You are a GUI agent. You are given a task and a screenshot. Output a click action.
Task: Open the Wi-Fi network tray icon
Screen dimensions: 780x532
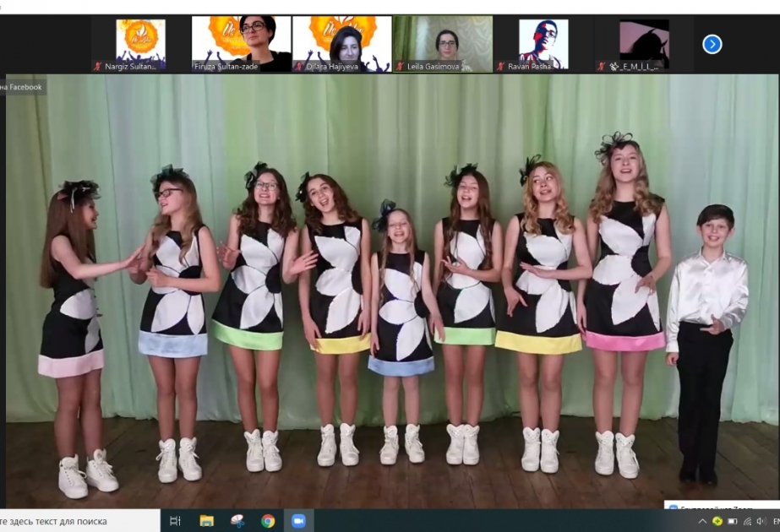[747, 521]
